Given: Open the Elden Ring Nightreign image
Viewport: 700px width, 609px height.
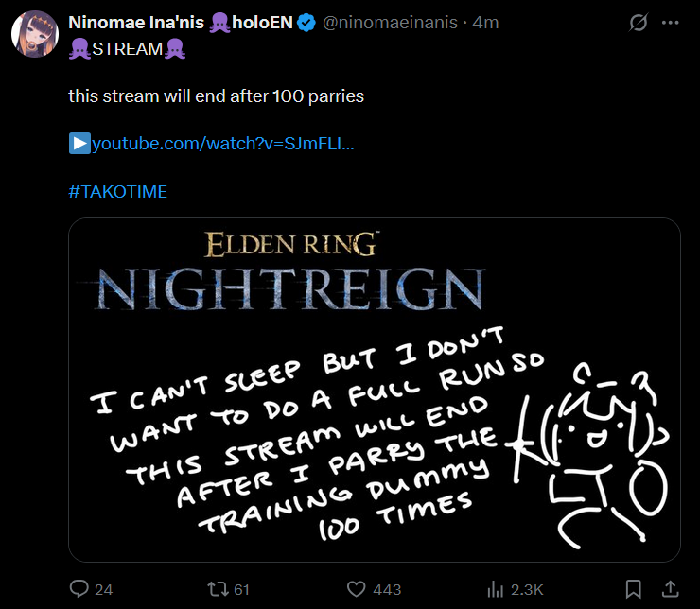Looking at the screenshot, I should coord(375,390).
